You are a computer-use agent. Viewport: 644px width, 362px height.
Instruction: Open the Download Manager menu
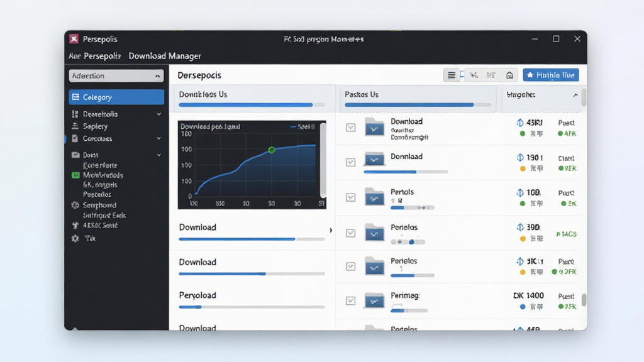point(165,56)
